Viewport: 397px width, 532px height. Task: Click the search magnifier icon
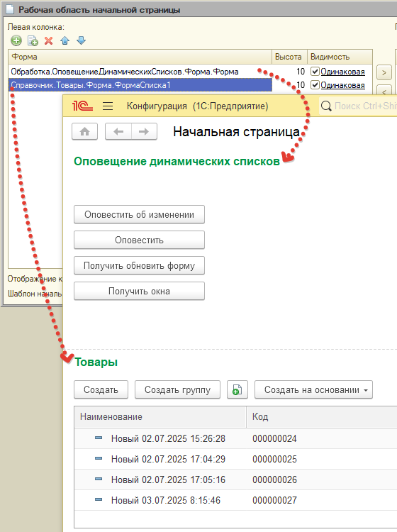[326, 106]
